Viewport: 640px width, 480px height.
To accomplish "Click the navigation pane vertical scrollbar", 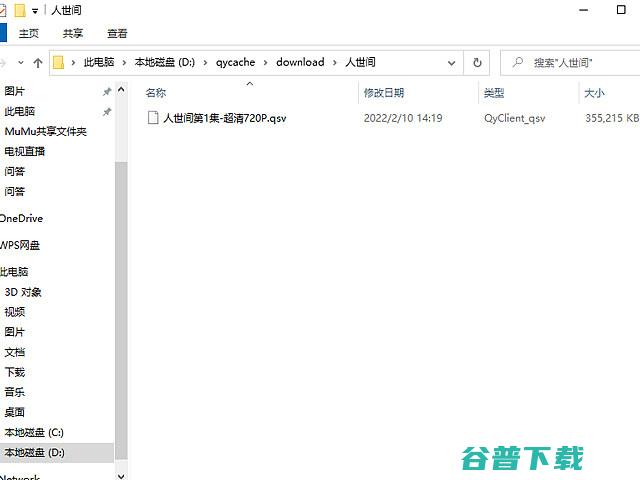I will click(122, 300).
